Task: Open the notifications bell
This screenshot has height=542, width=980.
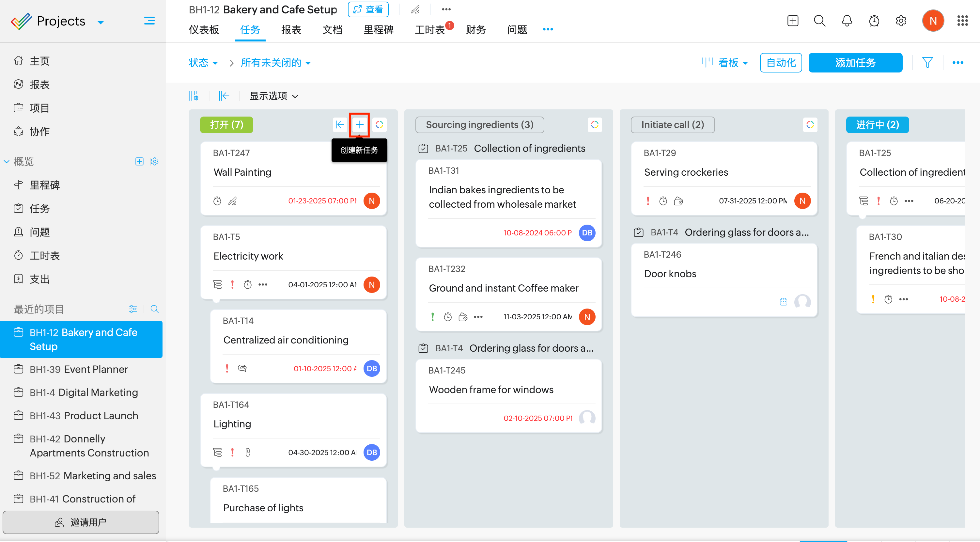Action: [x=847, y=21]
